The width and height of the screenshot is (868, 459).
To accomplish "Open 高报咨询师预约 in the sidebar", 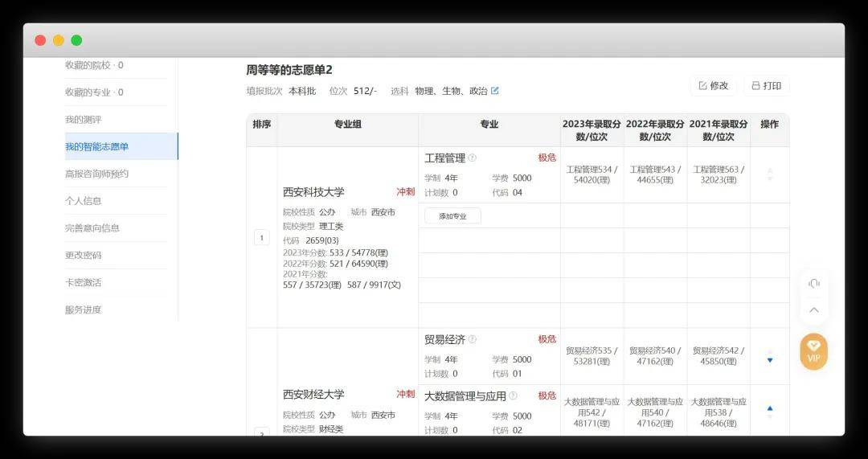I will [x=97, y=174].
